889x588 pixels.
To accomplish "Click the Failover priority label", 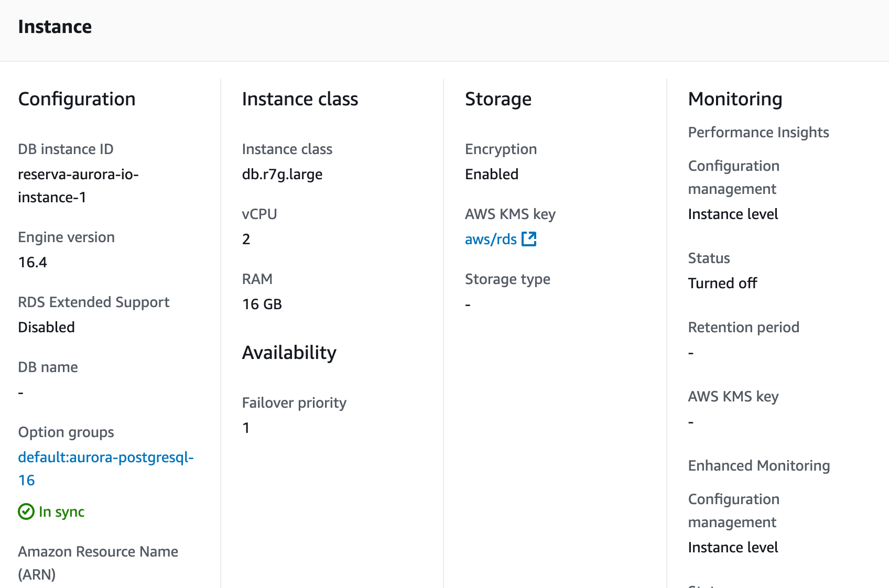I will (294, 403).
